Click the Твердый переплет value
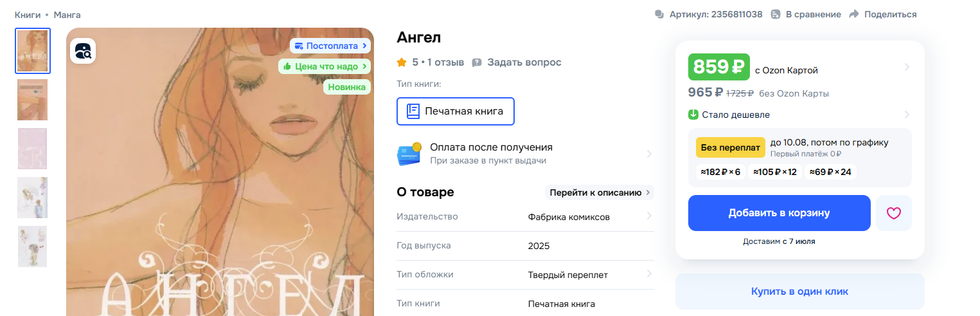The width and height of the screenshot is (980, 316). click(x=568, y=275)
